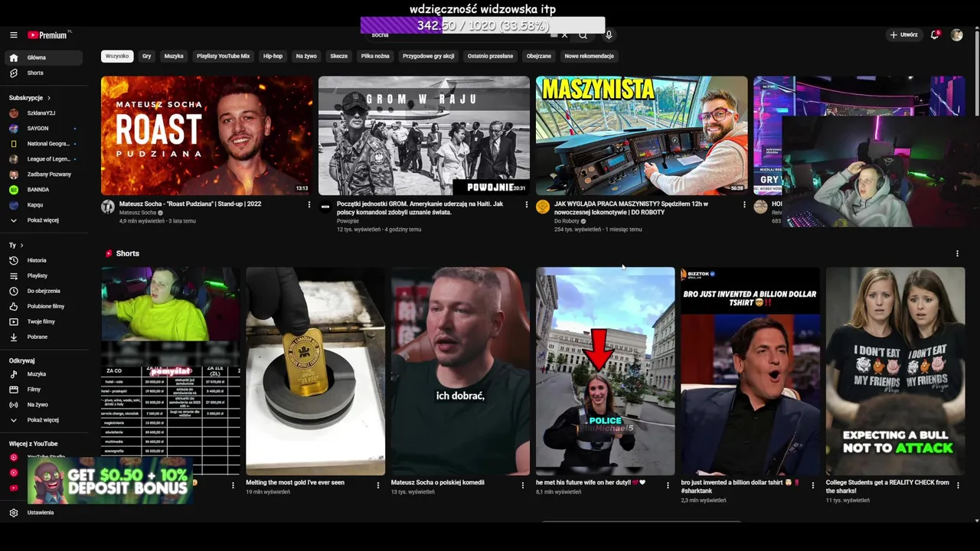980x551 pixels.
Task: Open MASZYNISTA video thumbnail
Action: tap(642, 135)
